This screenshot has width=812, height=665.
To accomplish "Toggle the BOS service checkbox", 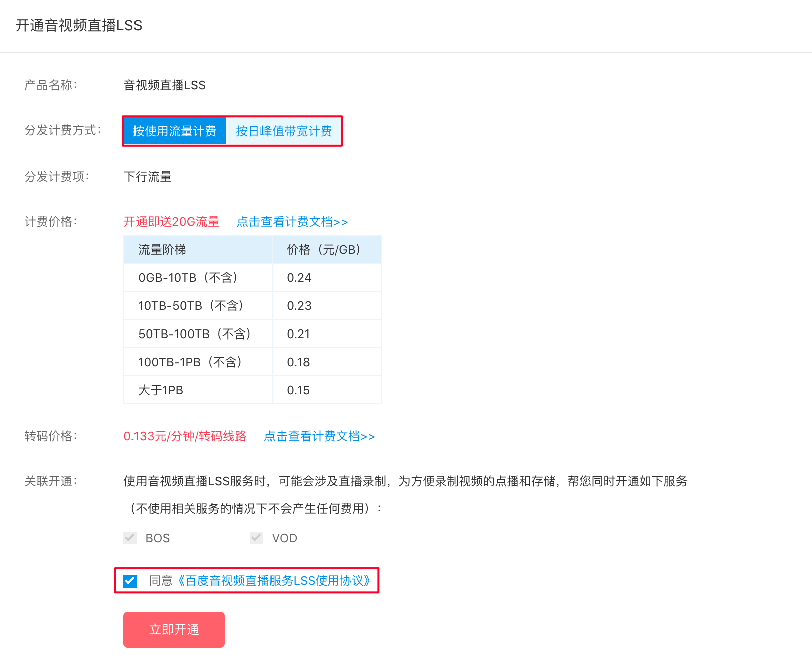I will pos(130,538).
